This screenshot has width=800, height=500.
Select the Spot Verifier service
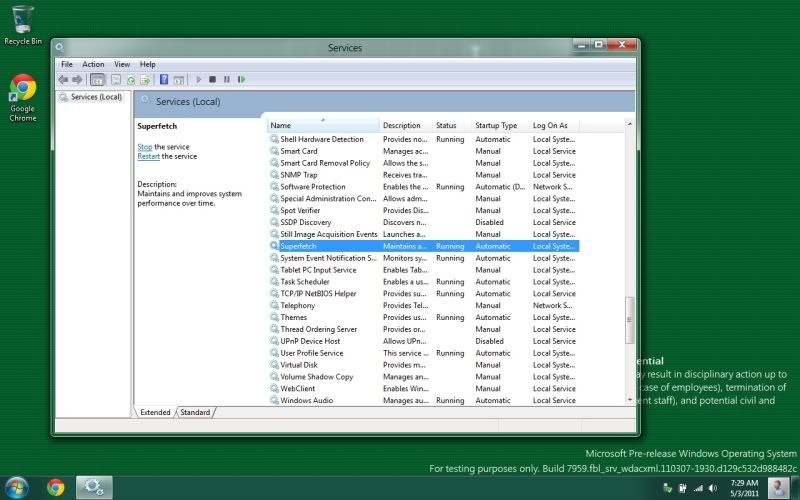423,211
